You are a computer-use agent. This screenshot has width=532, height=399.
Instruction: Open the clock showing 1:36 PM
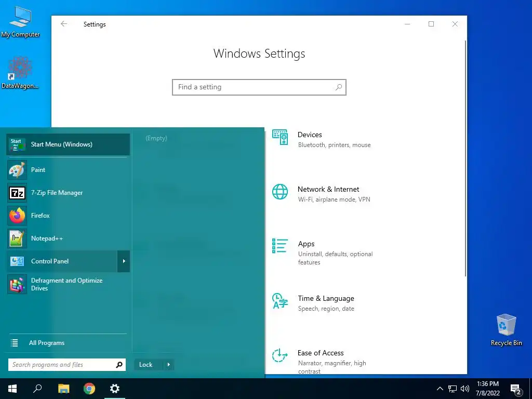tap(487, 389)
